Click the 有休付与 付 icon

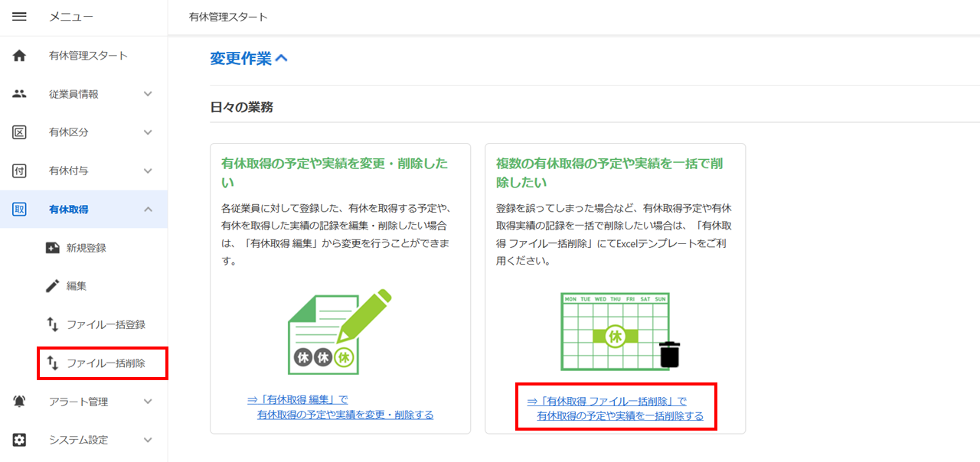[20, 171]
